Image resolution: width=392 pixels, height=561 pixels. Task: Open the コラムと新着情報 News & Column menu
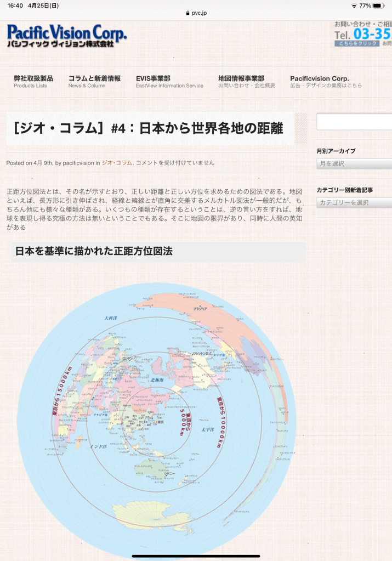(x=94, y=82)
